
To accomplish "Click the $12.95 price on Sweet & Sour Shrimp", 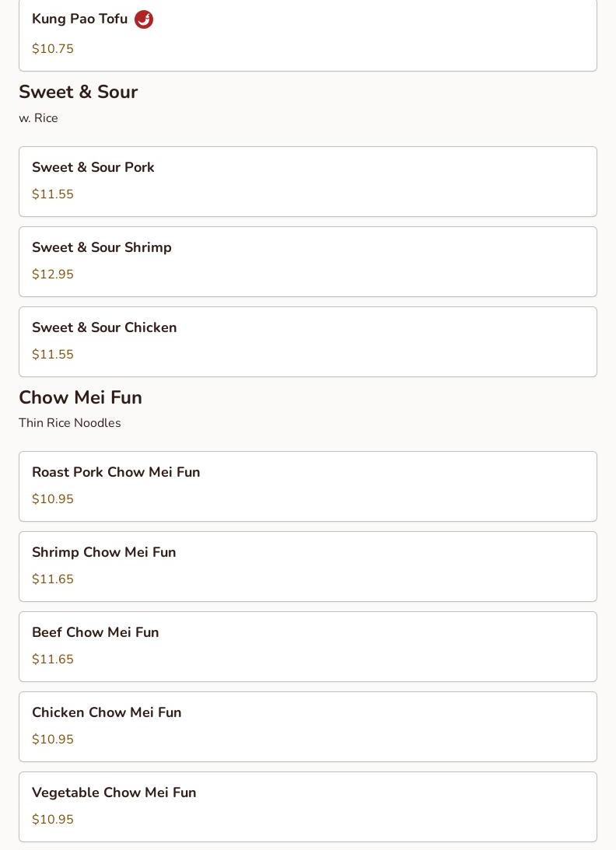I will pos(53,274).
